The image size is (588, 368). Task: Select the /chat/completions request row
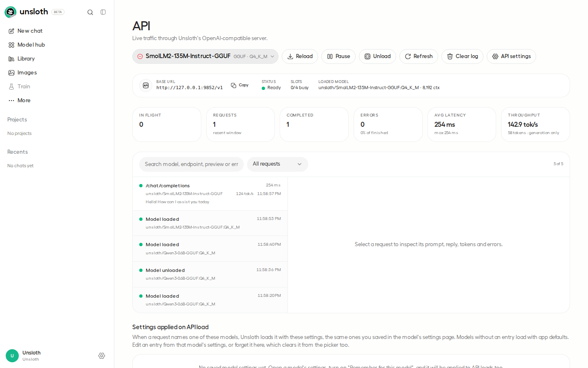(x=210, y=193)
